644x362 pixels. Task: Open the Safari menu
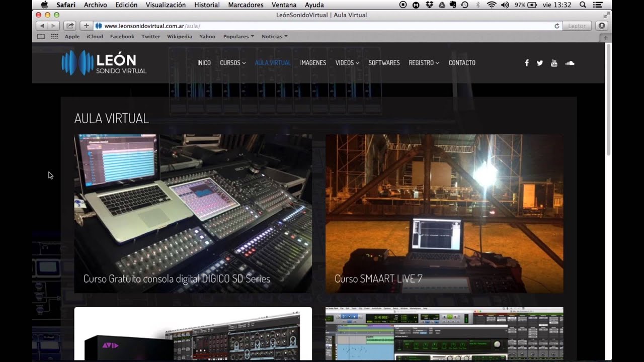66,5
